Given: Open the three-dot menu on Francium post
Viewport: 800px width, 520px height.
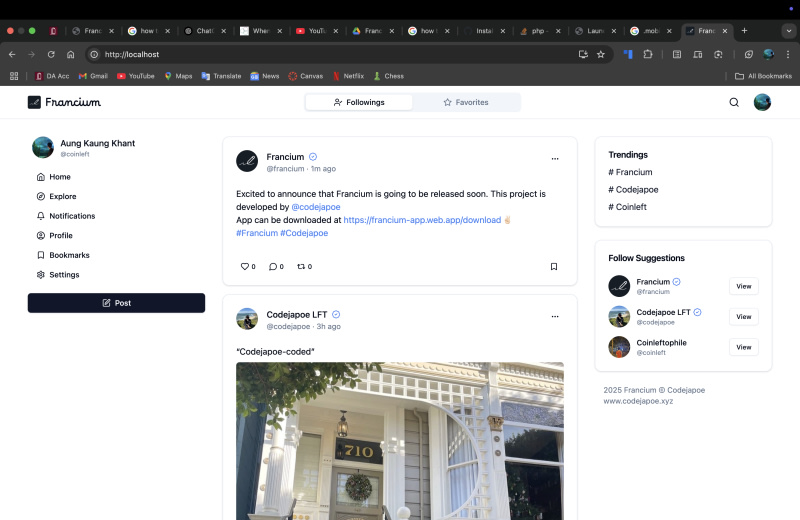Looking at the screenshot, I should click(555, 159).
